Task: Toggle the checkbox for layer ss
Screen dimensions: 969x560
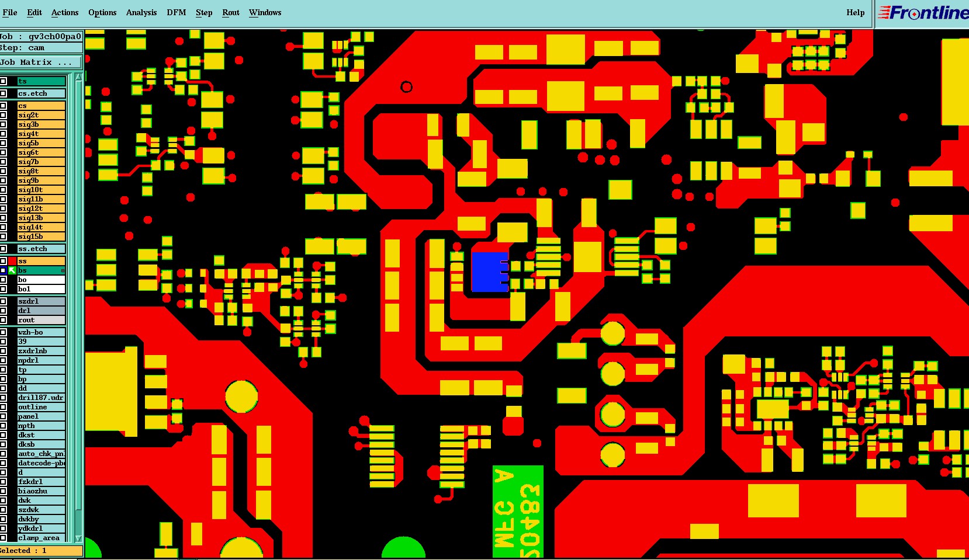Action: [3, 261]
